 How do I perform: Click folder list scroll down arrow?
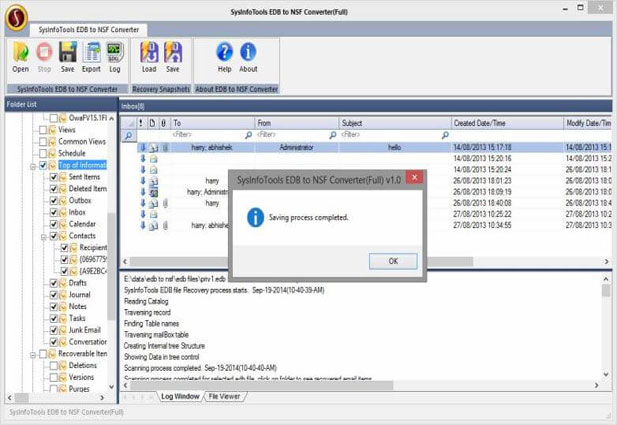(111, 387)
